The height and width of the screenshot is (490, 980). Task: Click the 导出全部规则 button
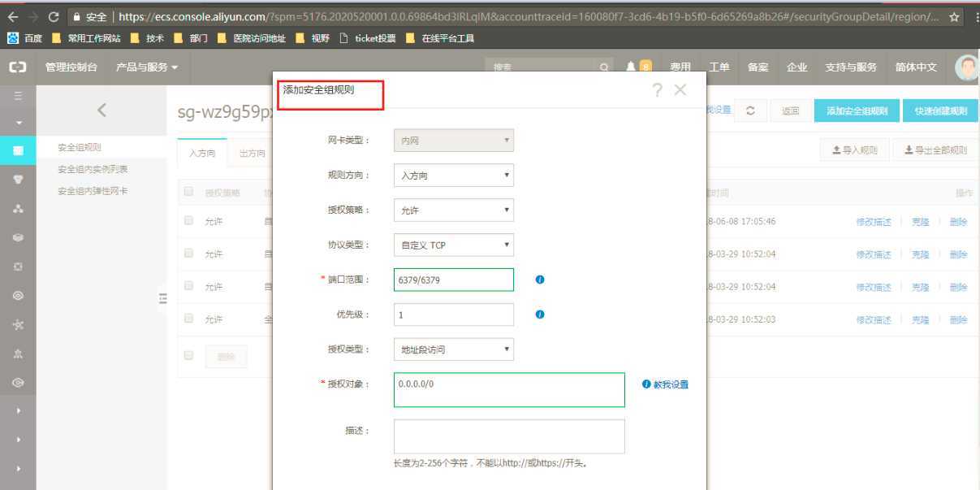tap(935, 150)
